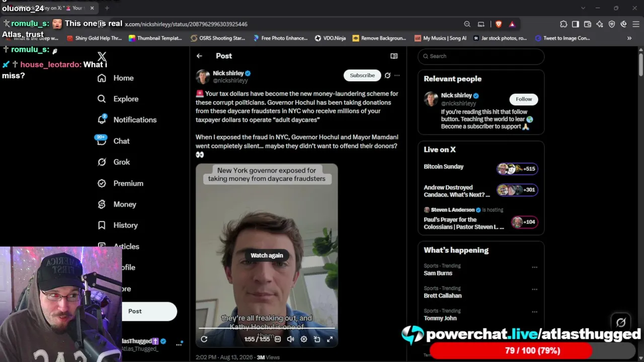Toggle picture-in-picture on the video
Image resolution: width=644 pixels, height=362 pixels.
pos(317,339)
